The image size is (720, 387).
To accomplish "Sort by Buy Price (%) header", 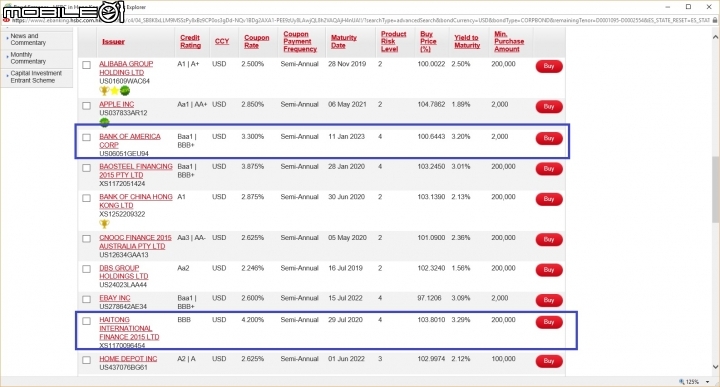I will click(428, 41).
